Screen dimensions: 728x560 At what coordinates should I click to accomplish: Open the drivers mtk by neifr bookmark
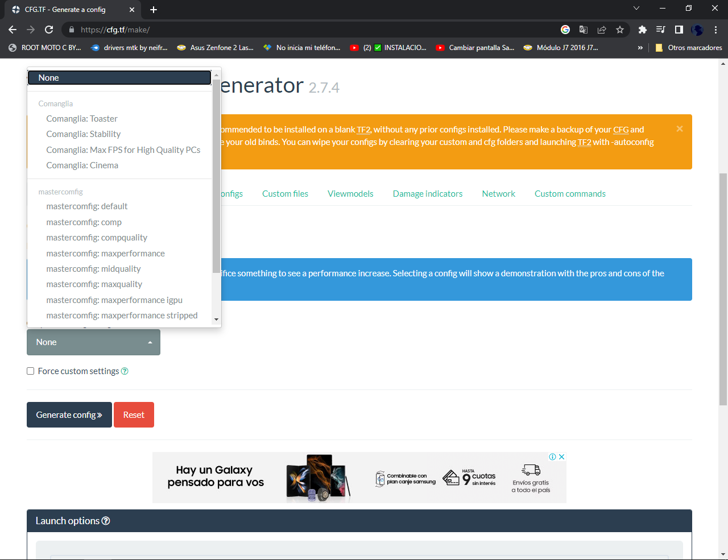pyautogui.click(x=129, y=48)
